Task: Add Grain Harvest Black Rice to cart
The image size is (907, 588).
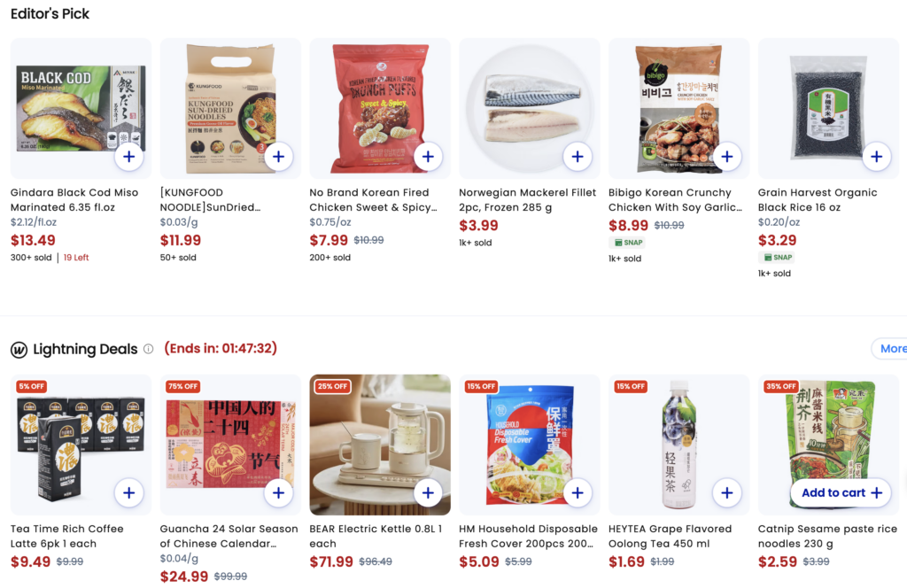Action: pos(876,157)
